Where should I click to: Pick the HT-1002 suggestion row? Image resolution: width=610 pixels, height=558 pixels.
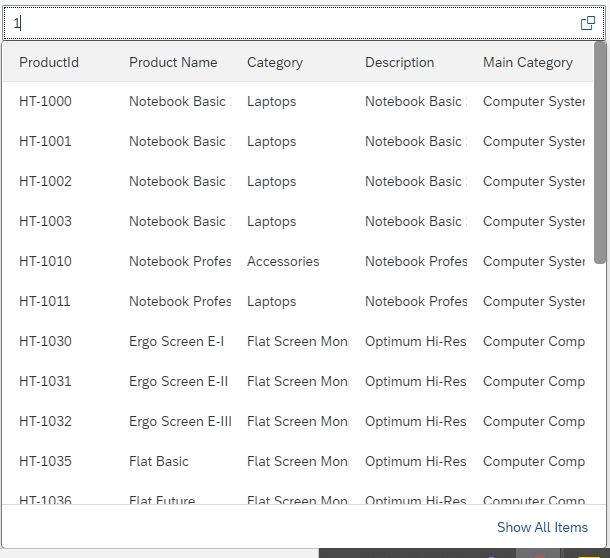(x=46, y=181)
